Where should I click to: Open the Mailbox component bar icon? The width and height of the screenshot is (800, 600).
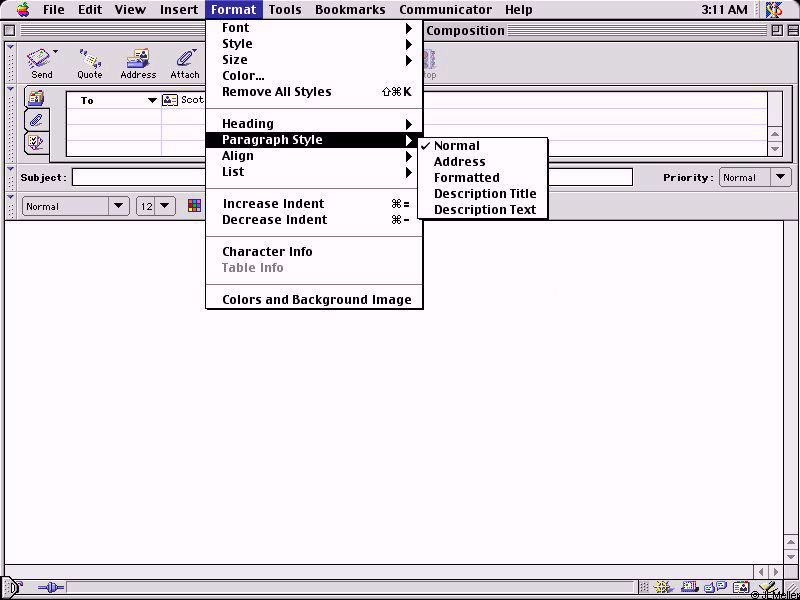point(690,588)
